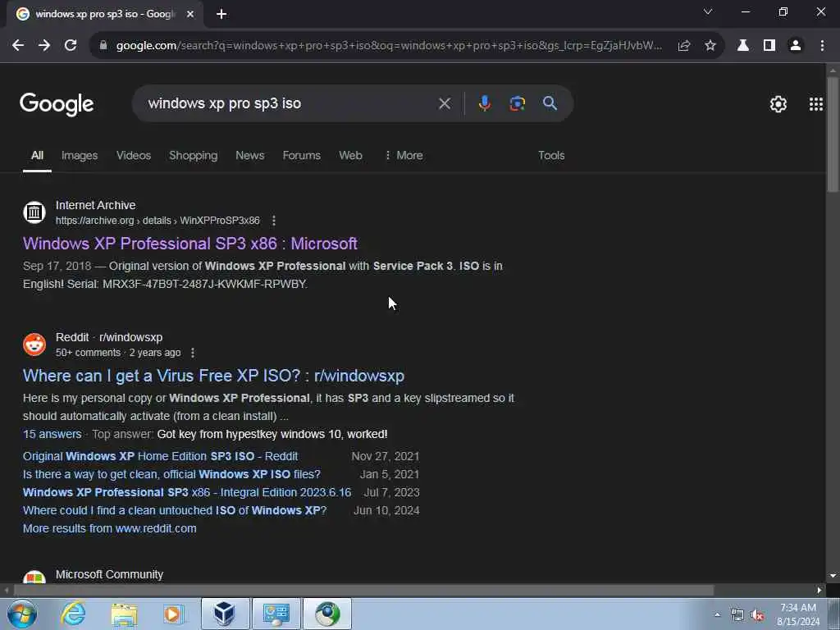The height and width of the screenshot is (630, 840).
Task: Bookmark this page with the star icon
Action: [710, 46]
